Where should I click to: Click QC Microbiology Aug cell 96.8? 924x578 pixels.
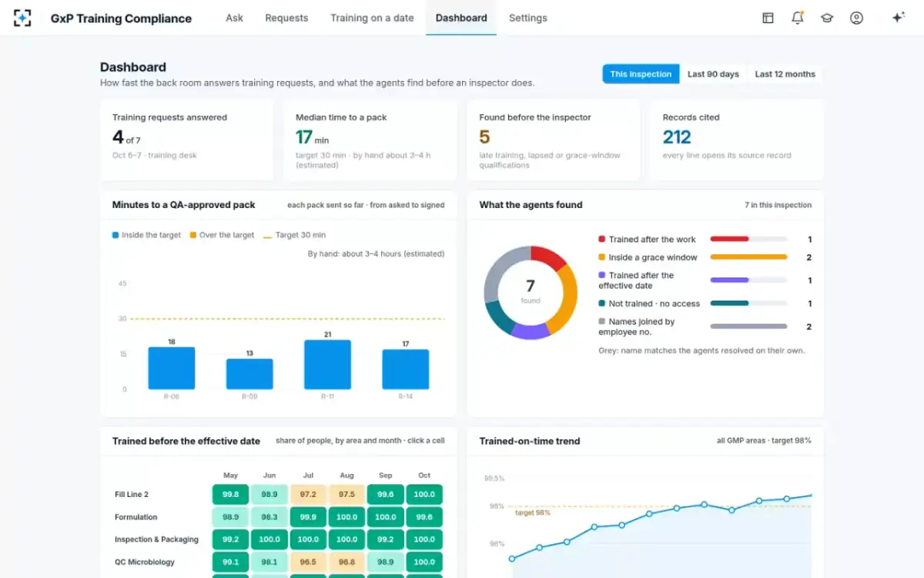(346, 563)
